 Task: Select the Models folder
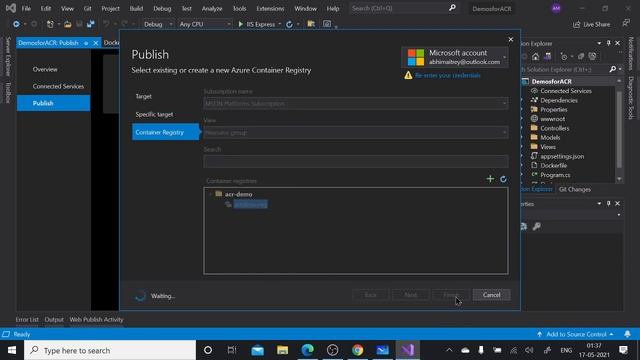pos(550,138)
